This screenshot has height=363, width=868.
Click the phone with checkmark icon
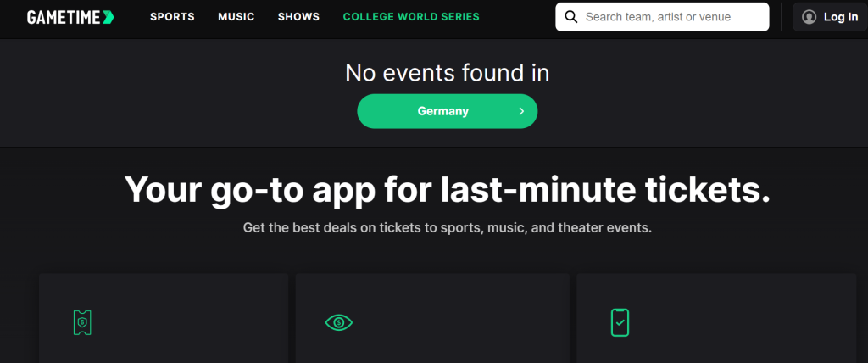click(620, 322)
